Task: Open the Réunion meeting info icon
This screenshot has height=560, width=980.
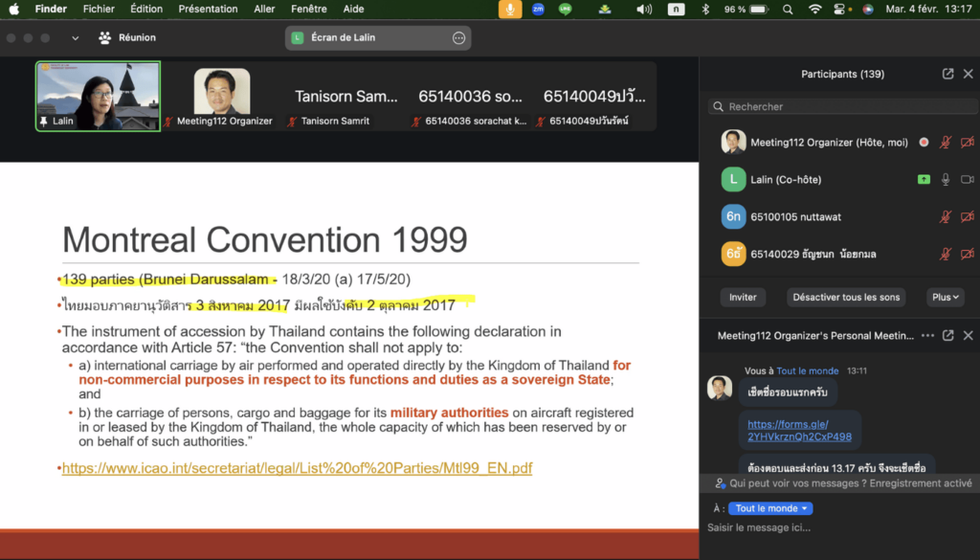Action: (x=104, y=38)
